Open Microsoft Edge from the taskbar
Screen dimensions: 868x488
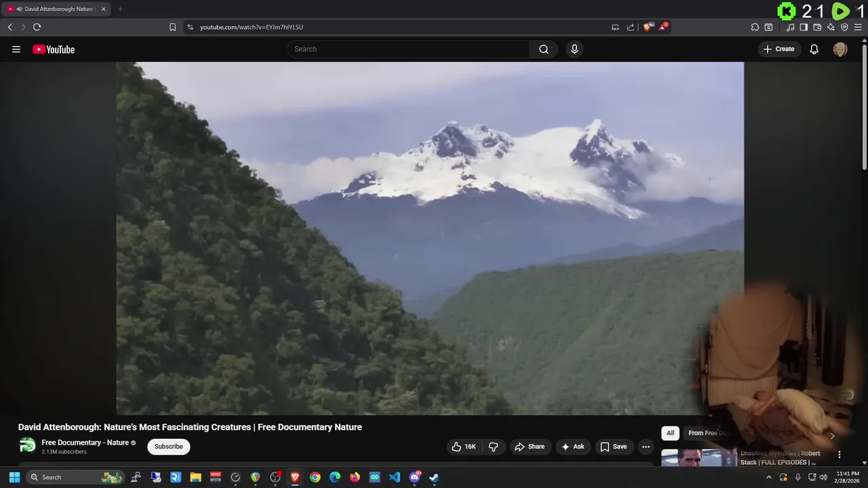point(335,477)
